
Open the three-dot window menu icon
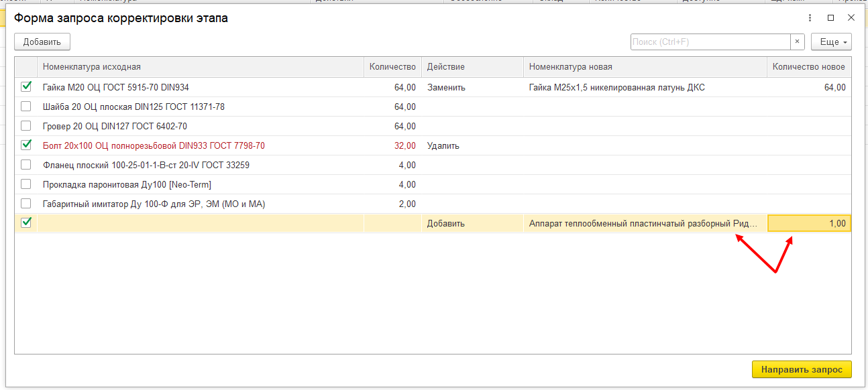[811, 18]
